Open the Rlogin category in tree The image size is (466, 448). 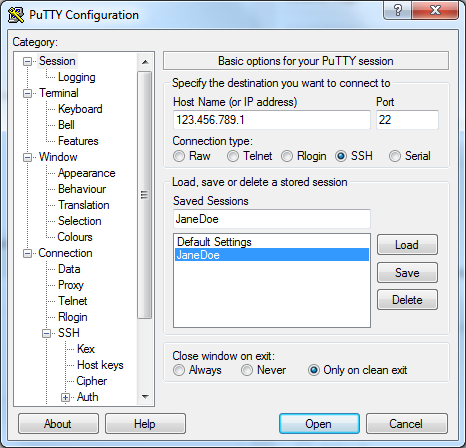point(73,317)
